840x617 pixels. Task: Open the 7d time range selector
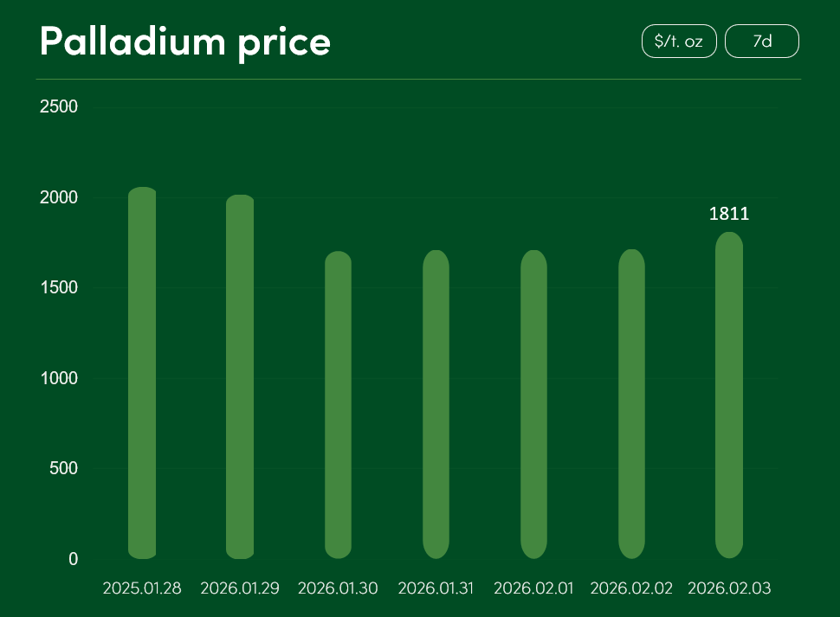coord(761,42)
